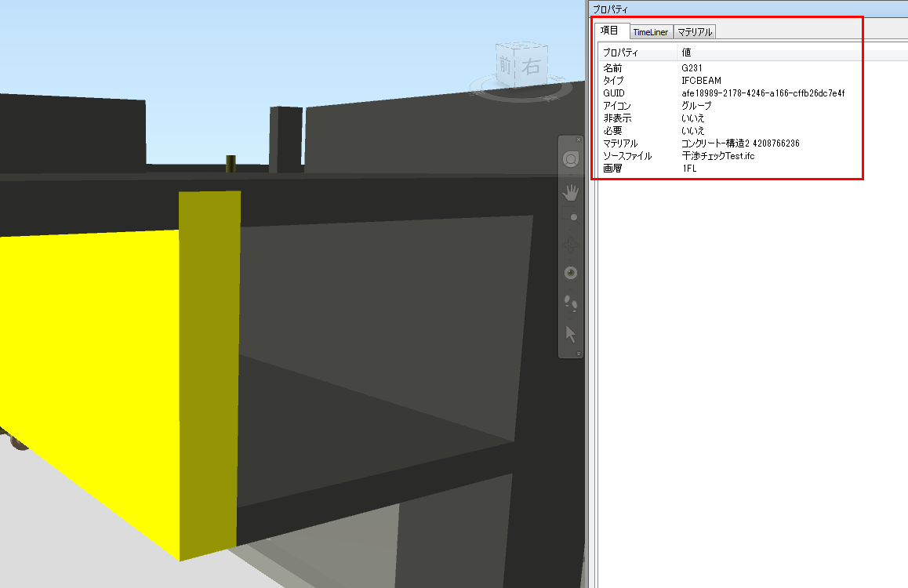Click the プロパティ column header
This screenshot has width=908, height=588.
[x=619, y=52]
